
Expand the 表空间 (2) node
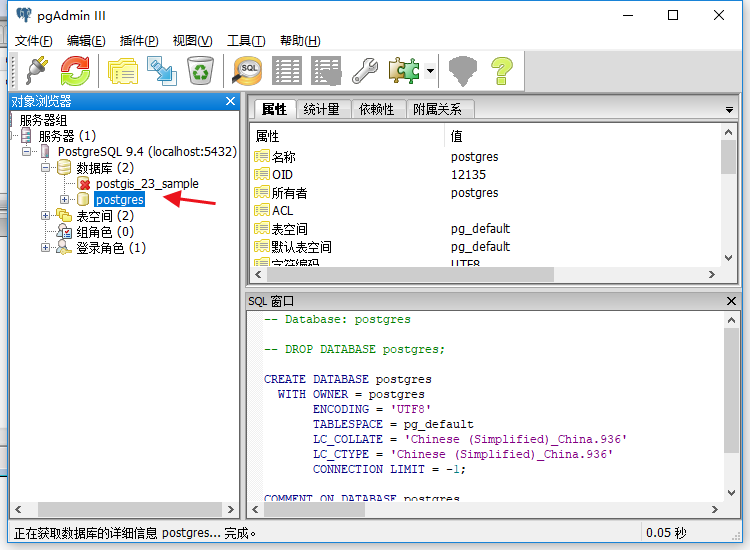[45, 215]
